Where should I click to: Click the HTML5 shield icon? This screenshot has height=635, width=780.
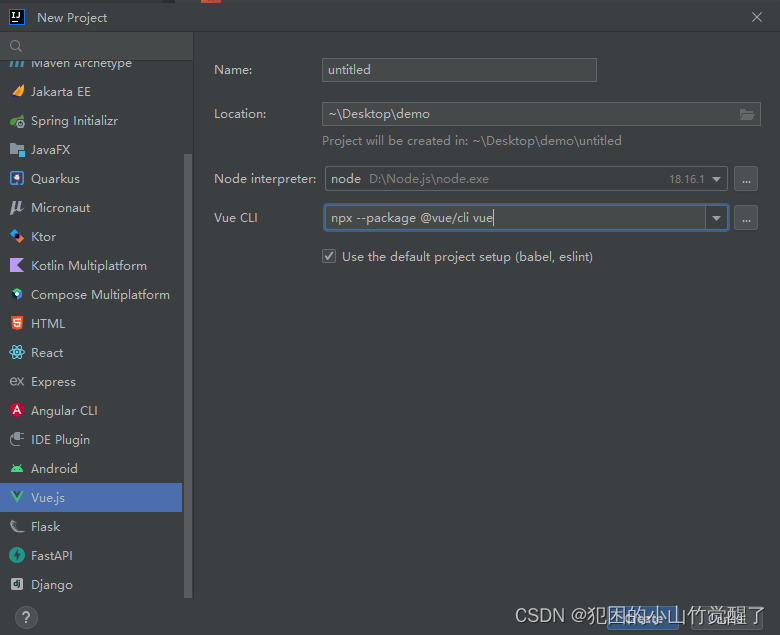(17, 323)
